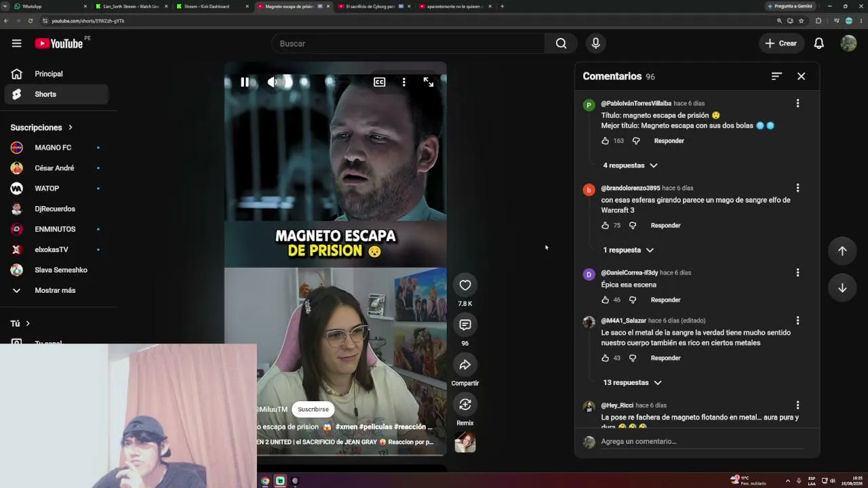Viewport: 868px width, 488px height.
Task: Reply to M4A1_Salazar's comment
Action: [x=665, y=358]
